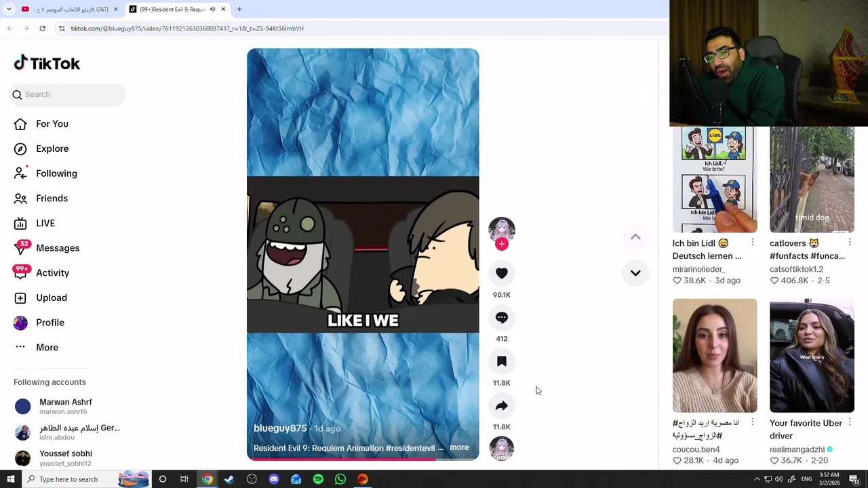Show hidden system tray icons
The image size is (868, 488).
[x=757, y=479]
